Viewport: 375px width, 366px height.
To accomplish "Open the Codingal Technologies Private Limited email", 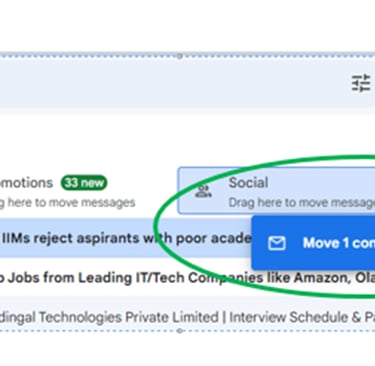I will pos(187,317).
